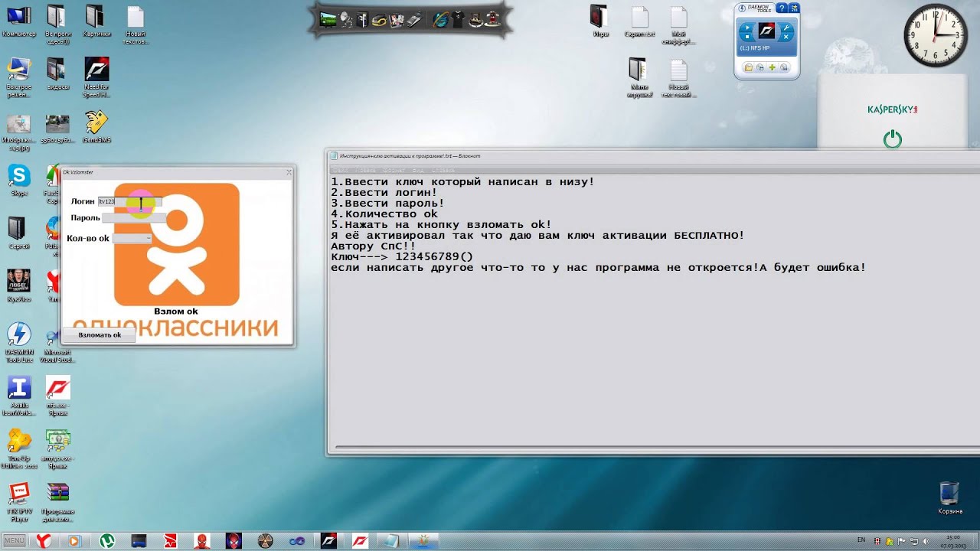Click the NFS HP disc image in DAEMON gadget
The height and width of the screenshot is (551, 980).
pyautogui.click(x=766, y=31)
